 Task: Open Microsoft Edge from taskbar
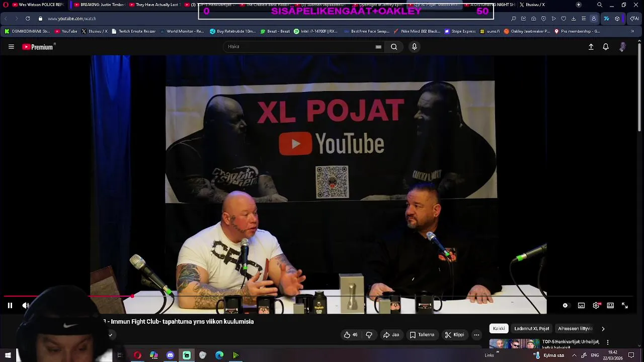pos(219,355)
